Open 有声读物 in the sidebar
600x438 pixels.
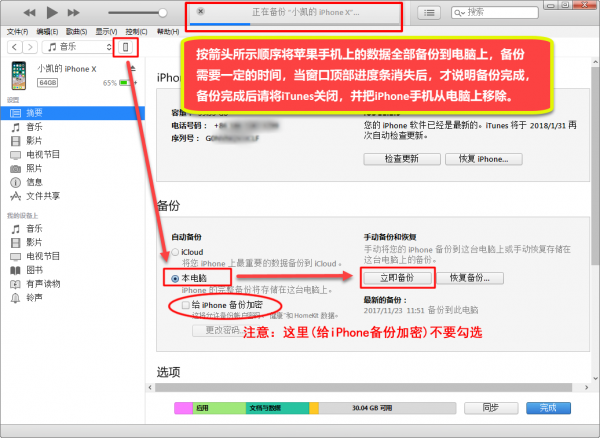click(43, 283)
